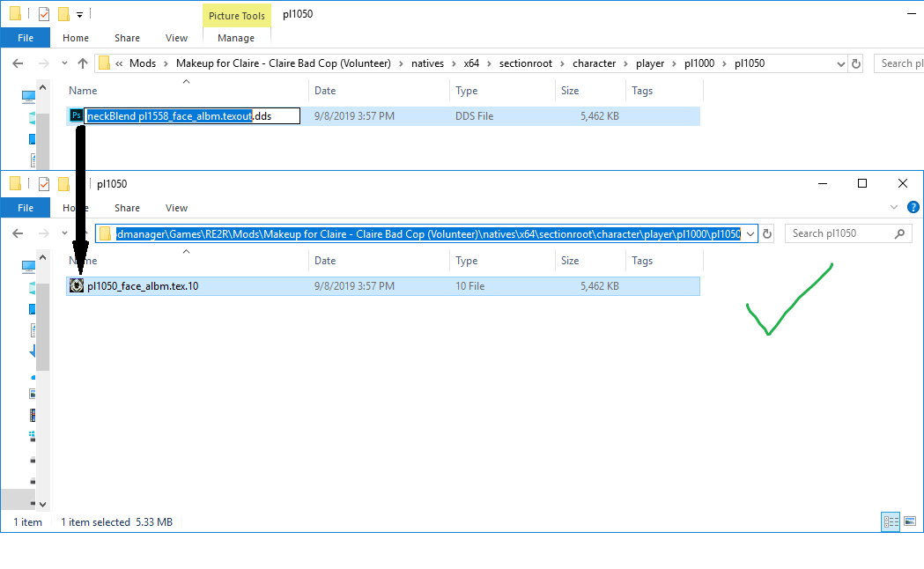Navigate to x64 in breadcrumb
924x569 pixels.
471,63
